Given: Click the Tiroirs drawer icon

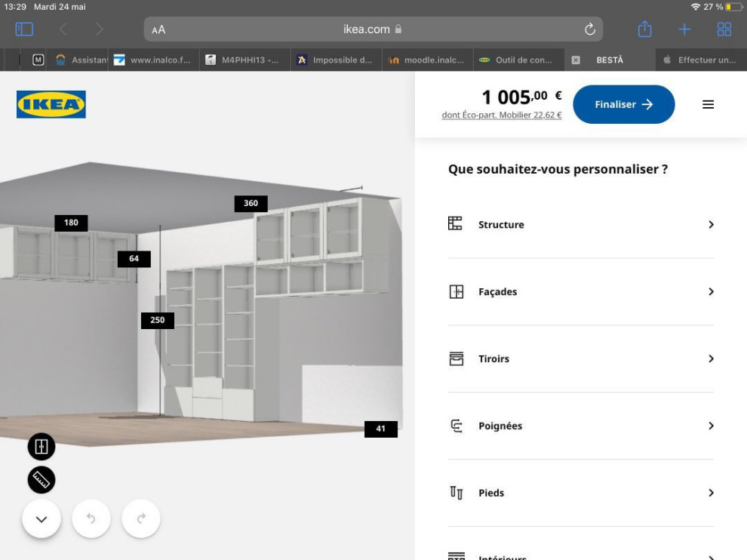Looking at the screenshot, I should coord(456,358).
